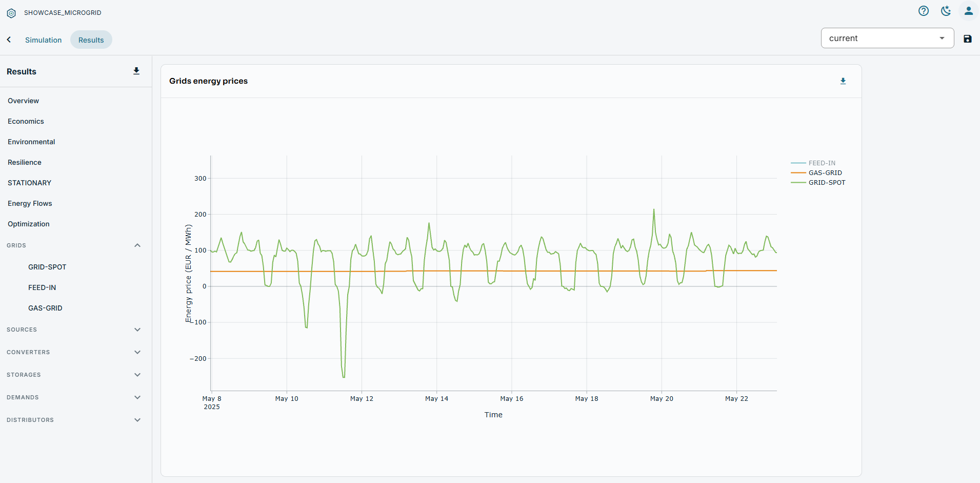
Task: Save scenario with the floppy disk icon
Action: (968, 39)
